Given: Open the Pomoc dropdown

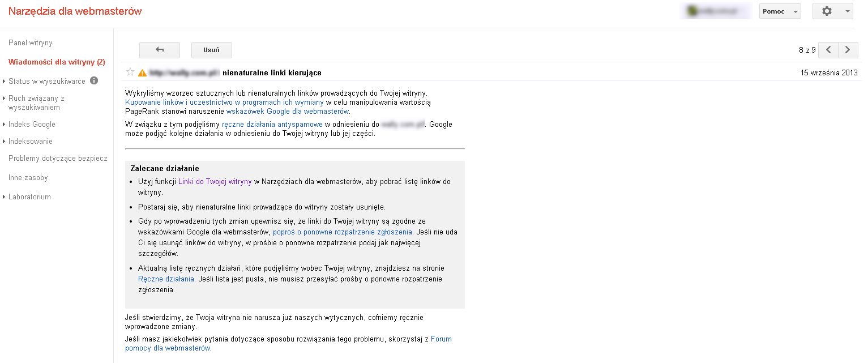Looking at the screenshot, I should click(x=780, y=11).
